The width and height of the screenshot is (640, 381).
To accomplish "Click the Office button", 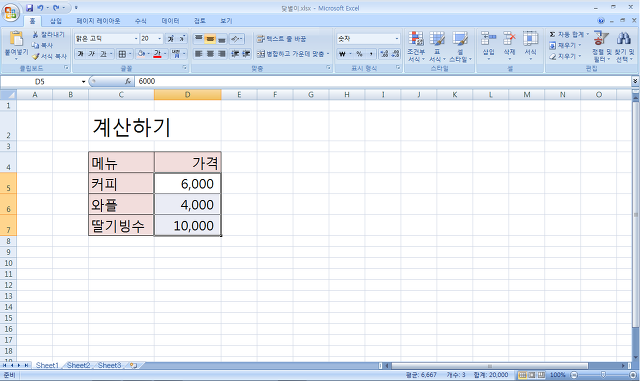I will pyautogui.click(x=11, y=12).
